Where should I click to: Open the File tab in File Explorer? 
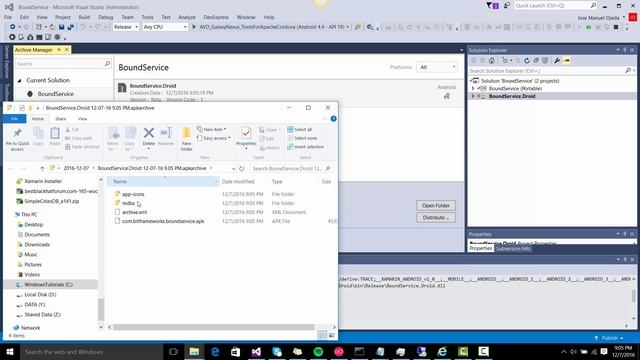[x=14, y=119]
